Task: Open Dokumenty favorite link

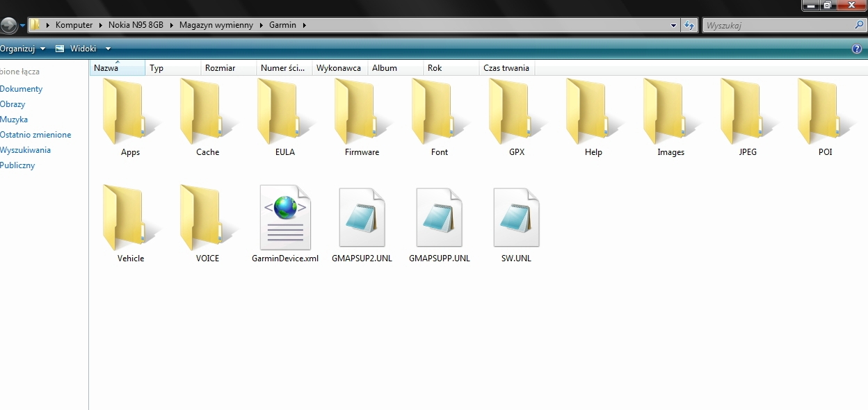Action: (x=22, y=89)
